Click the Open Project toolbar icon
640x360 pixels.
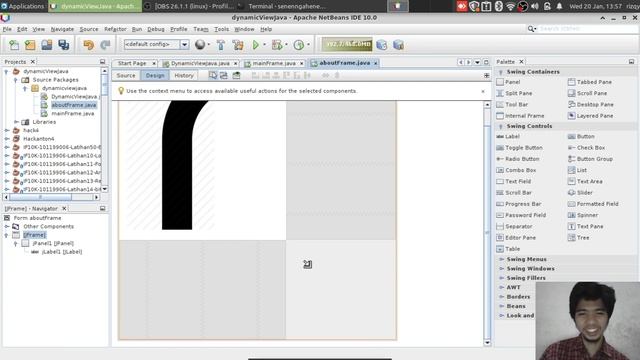[x=47, y=45]
